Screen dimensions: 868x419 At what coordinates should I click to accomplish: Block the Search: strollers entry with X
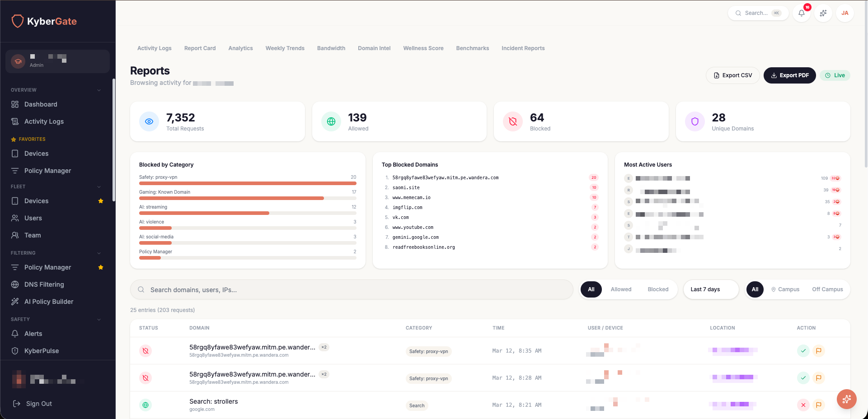[803, 405]
